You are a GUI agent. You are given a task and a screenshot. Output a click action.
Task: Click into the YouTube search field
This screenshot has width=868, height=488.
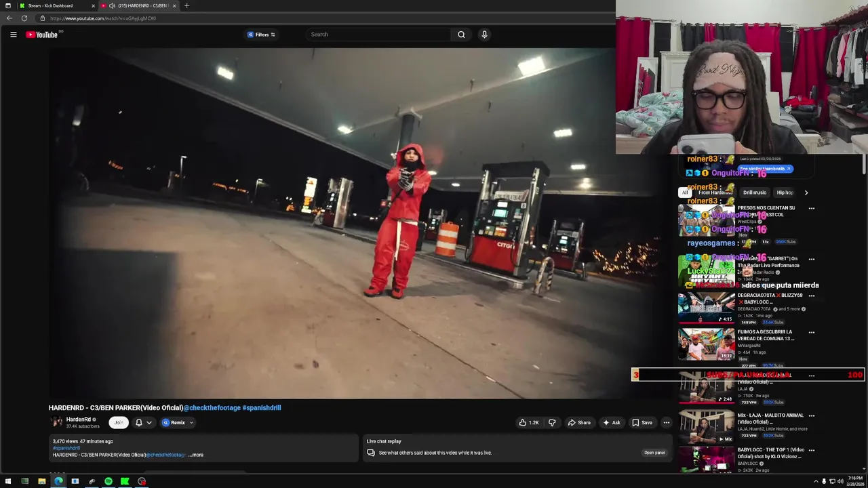[x=378, y=35]
